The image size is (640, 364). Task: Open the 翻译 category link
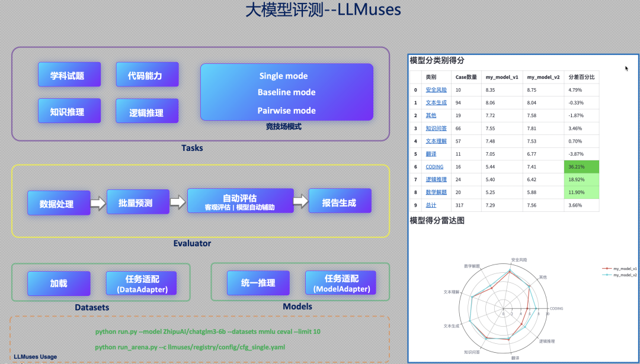pos(431,154)
